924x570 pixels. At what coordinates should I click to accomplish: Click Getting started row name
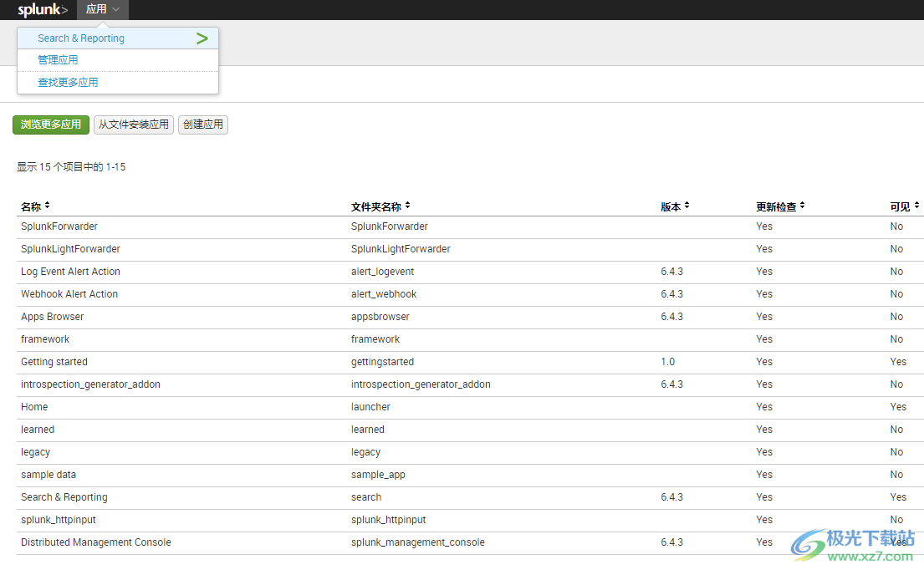54,362
